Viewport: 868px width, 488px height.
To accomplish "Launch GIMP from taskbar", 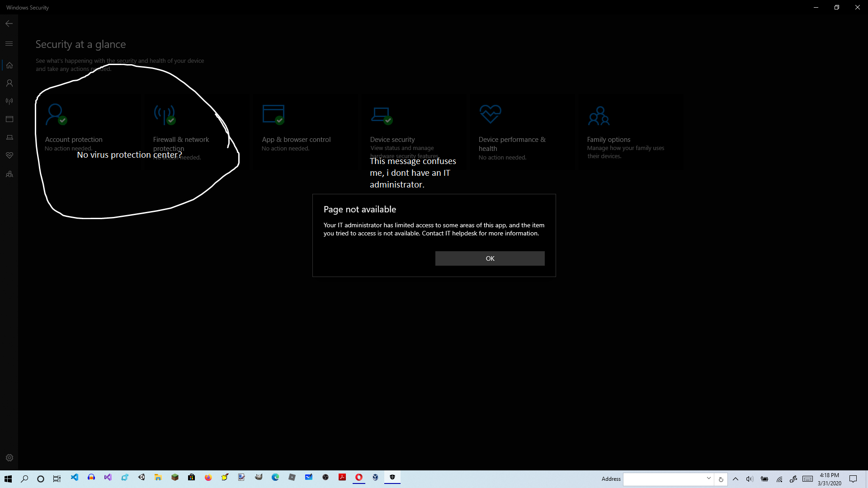I will pos(259,477).
